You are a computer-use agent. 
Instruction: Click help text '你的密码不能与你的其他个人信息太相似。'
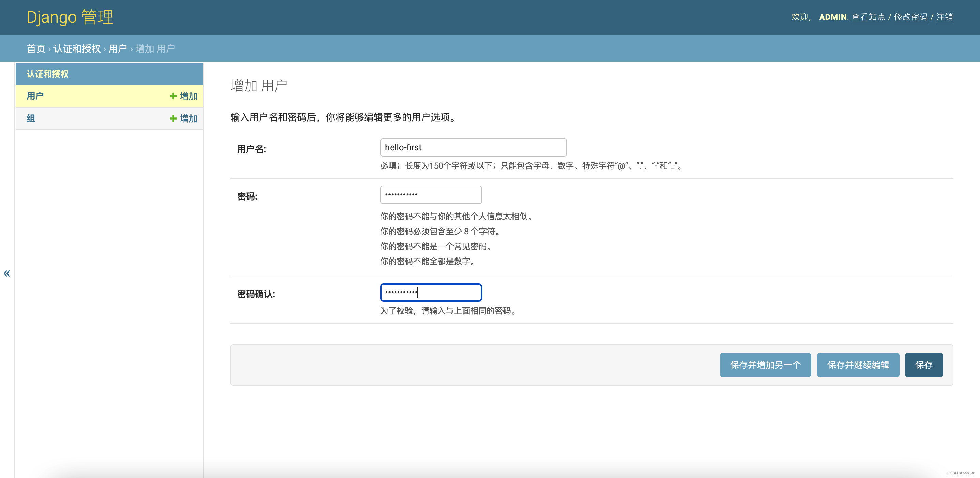click(x=458, y=216)
